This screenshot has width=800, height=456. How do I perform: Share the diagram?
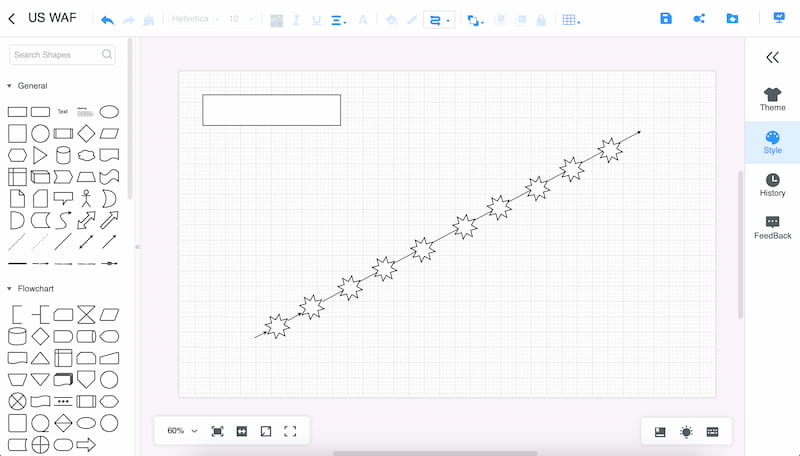click(699, 18)
